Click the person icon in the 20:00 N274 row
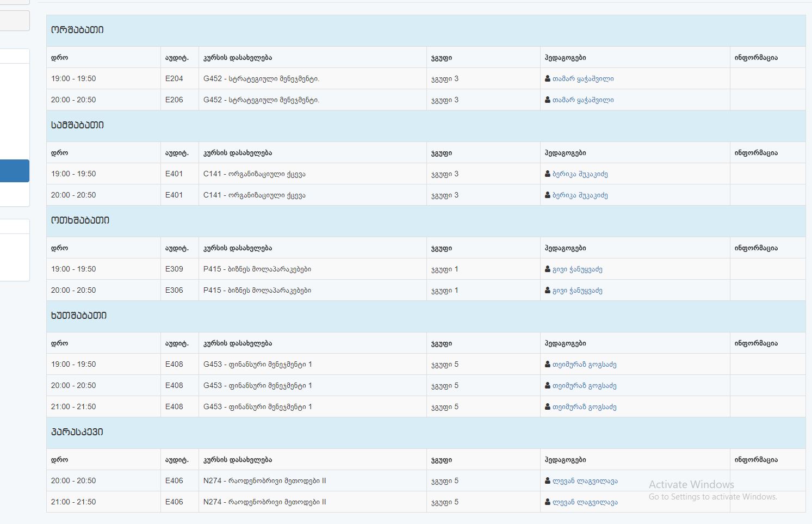 tap(548, 481)
